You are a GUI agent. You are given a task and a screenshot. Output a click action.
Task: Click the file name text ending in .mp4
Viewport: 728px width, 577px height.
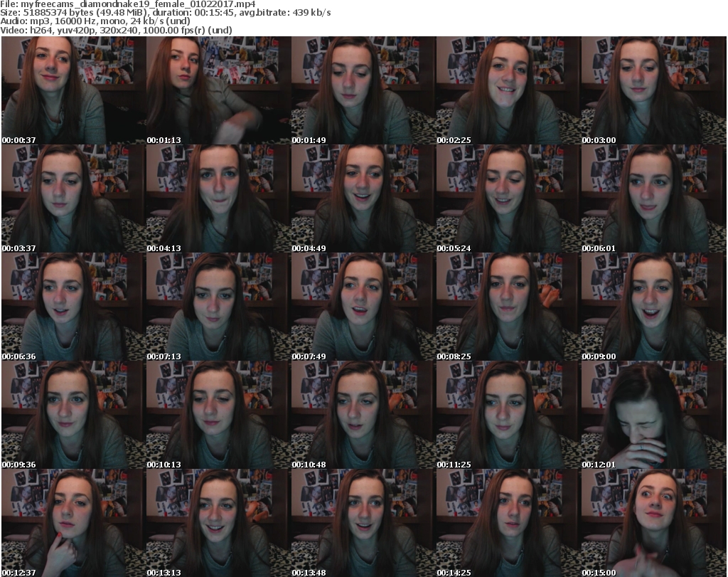(138, 4)
